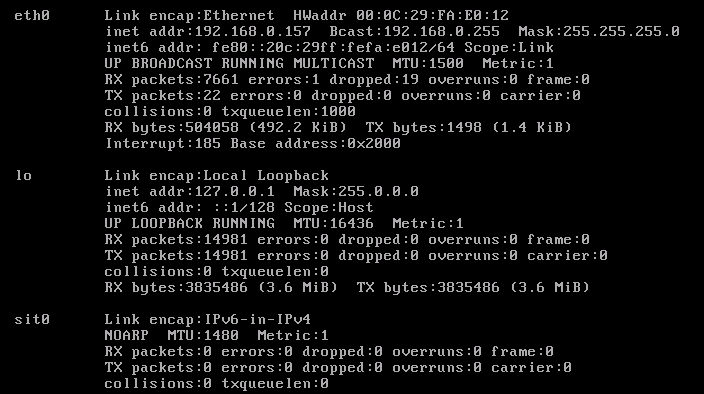Click the inet addr 192.168.0.157 text

coord(207,31)
